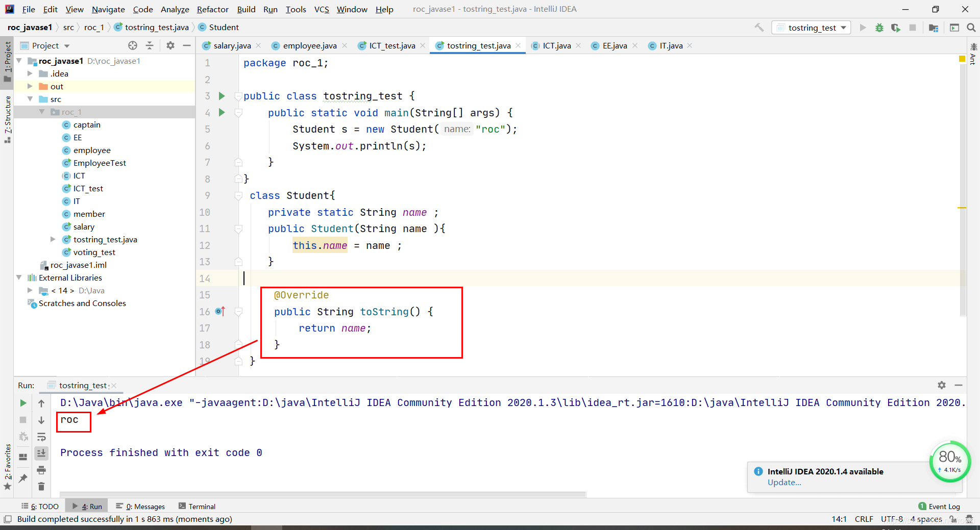The width and height of the screenshot is (980, 530).
Task: Toggle the Structure tool window stripe button
Action: pos(7,119)
